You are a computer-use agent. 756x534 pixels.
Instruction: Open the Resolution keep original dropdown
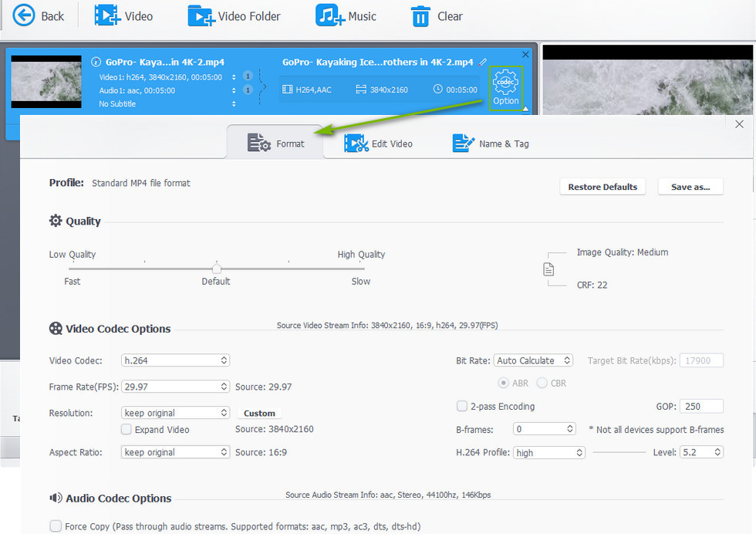pos(175,412)
